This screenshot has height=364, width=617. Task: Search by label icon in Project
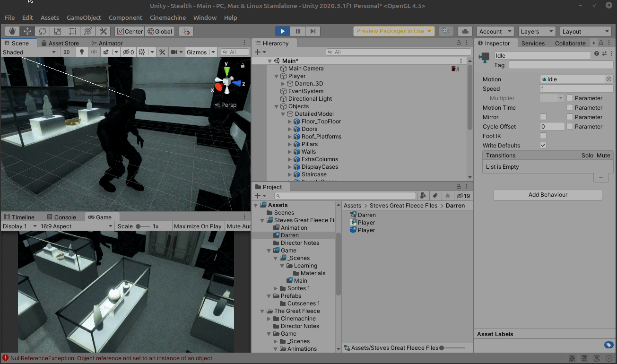tap(435, 196)
